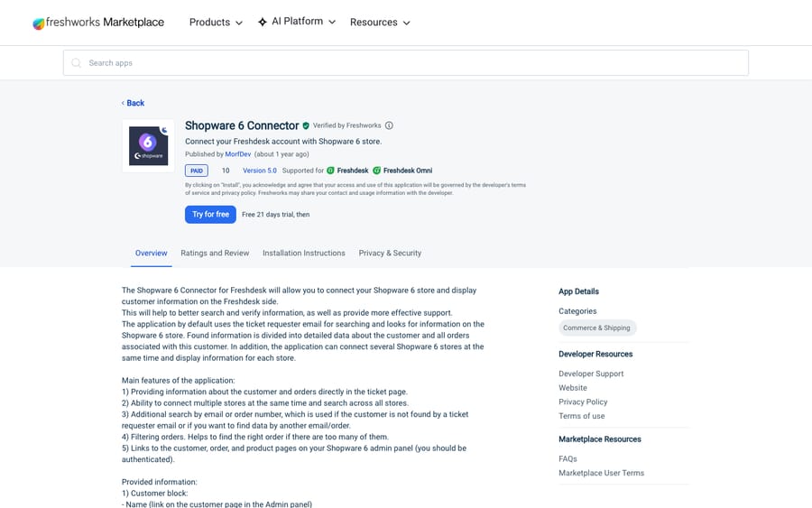Open the Developer Support link
Image resolution: width=812 pixels, height=508 pixels.
pyautogui.click(x=591, y=374)
